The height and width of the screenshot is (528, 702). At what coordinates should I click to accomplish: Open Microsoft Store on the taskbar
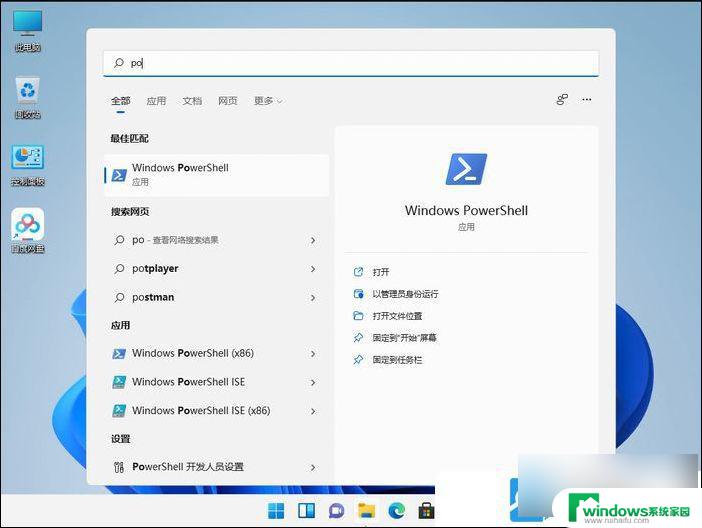pos(426,511)
